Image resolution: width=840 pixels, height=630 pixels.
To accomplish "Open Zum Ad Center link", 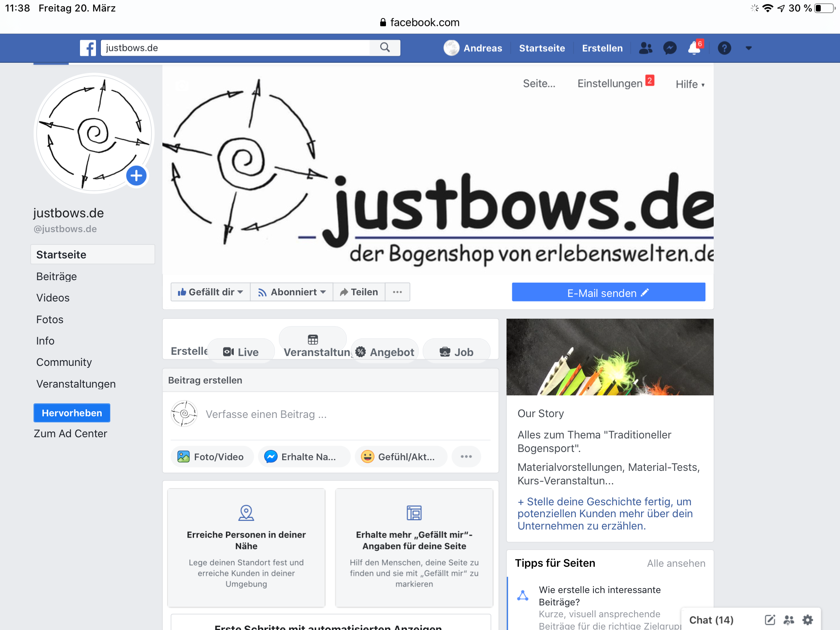I will pyautogui.click(x=71, y=434).
